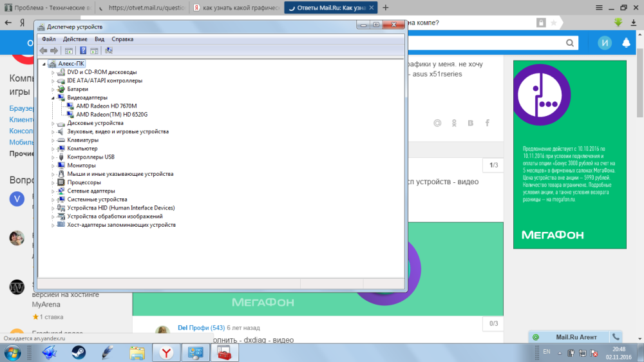
Task: Open the Справка menu
Action: pos(122,39)
